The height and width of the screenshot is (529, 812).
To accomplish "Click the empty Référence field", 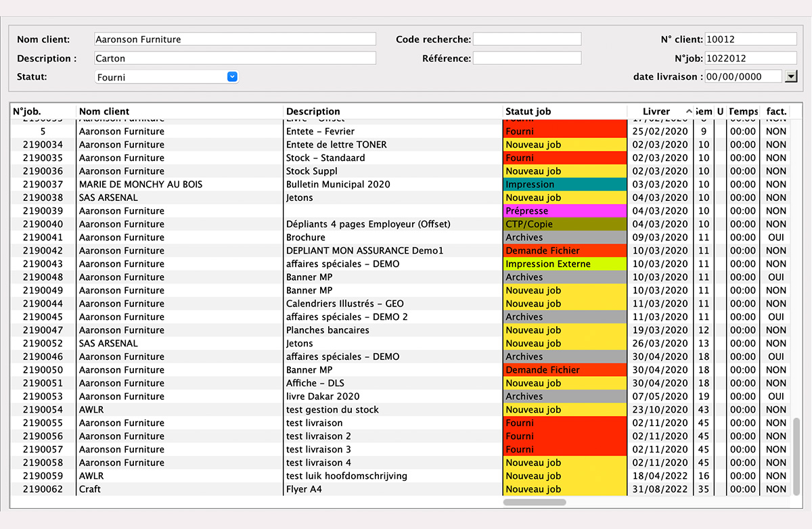I will [526, 58].
